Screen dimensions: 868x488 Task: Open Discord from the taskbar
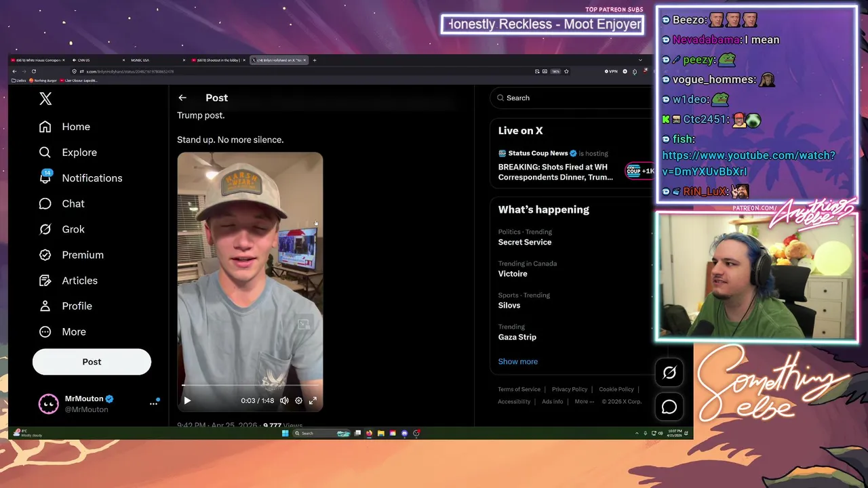tap(404, 433)
